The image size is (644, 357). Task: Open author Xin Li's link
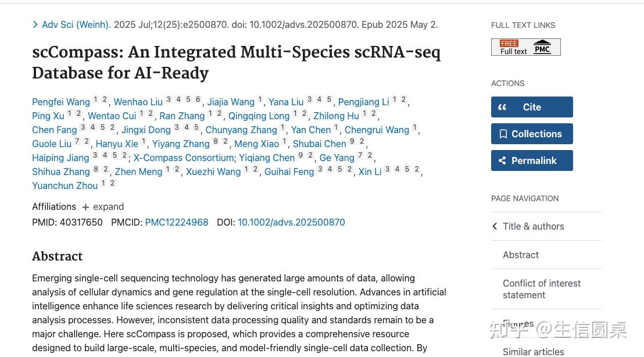point(370,172)
